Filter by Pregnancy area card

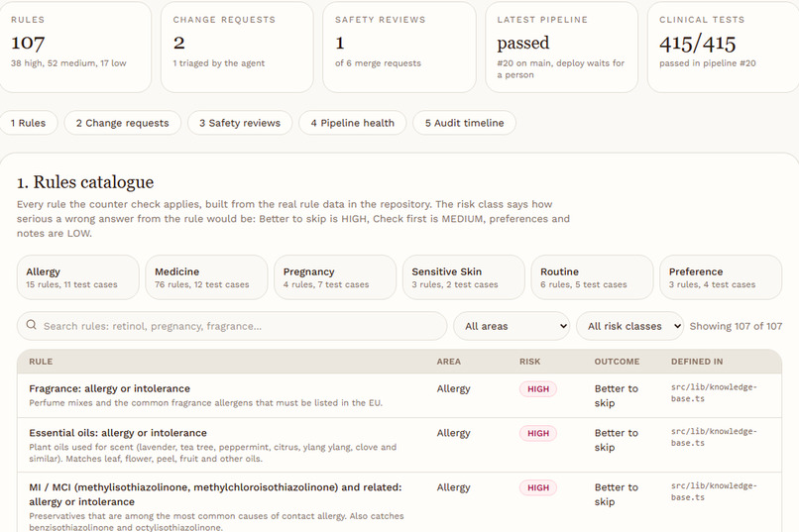tap(335, 277)
